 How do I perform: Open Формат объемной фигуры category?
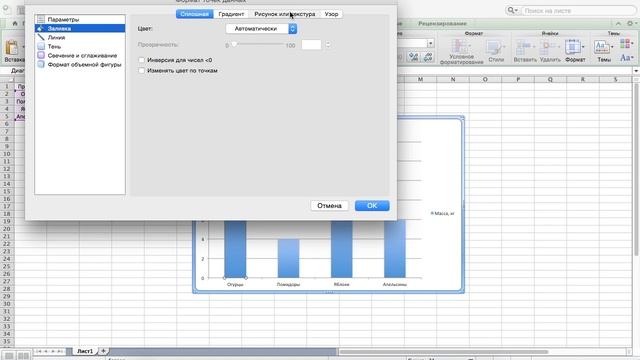[80, 64]
